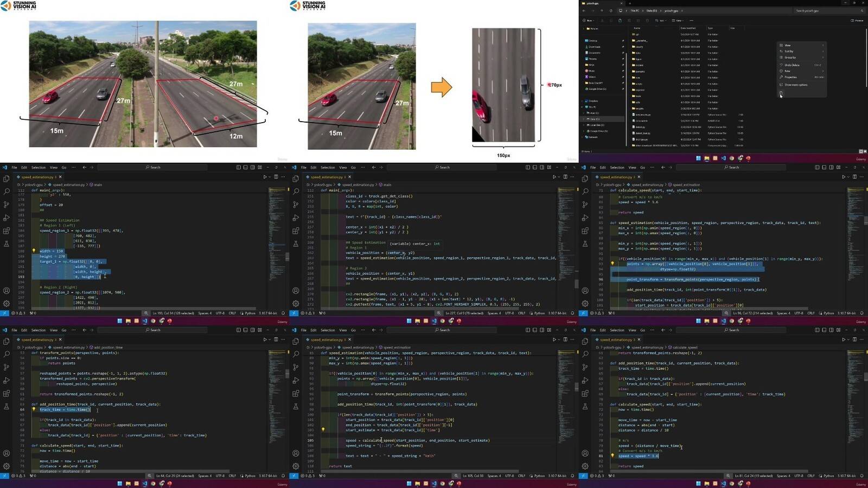Screen dimensions: 868x488
Task: Open Sort dropdown in File Explorer toolbar
Action: 660,21
